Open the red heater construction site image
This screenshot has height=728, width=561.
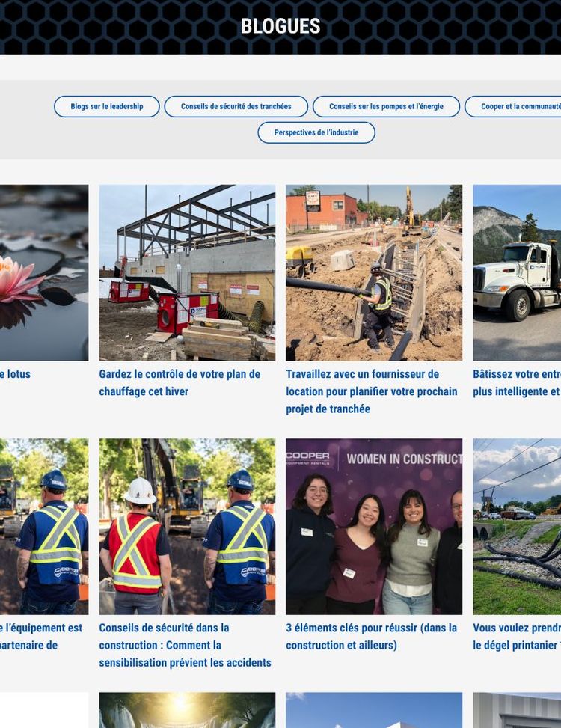(x=187, y=272)
